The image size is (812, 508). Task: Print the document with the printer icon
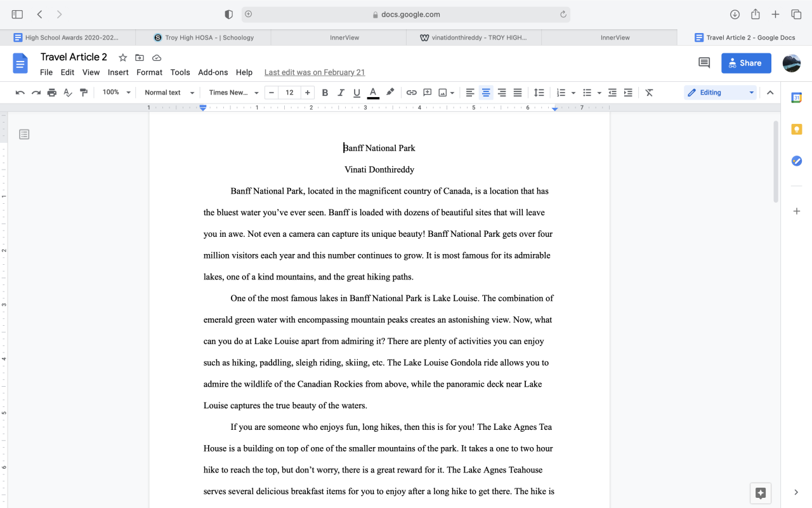point(52,93)
